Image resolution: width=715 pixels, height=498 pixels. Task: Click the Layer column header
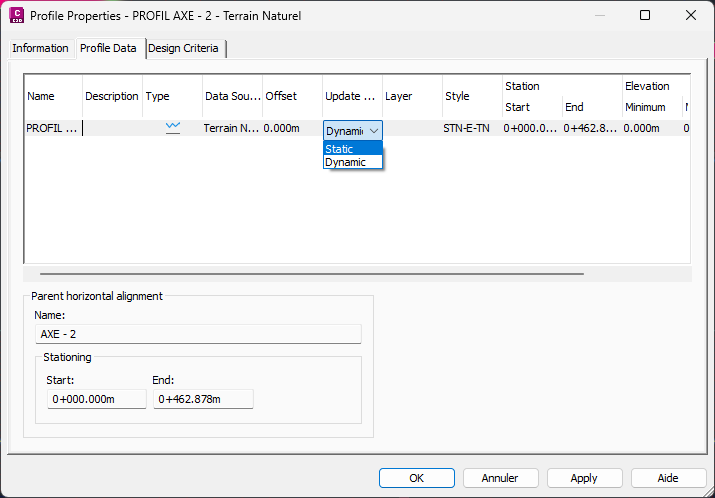coord(412,96)
